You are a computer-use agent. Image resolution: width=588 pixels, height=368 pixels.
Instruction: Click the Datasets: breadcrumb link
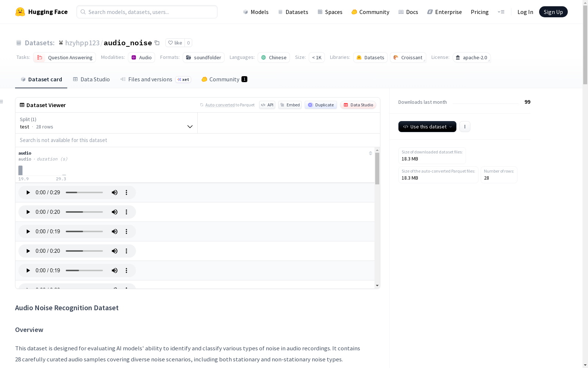point(39,43)
